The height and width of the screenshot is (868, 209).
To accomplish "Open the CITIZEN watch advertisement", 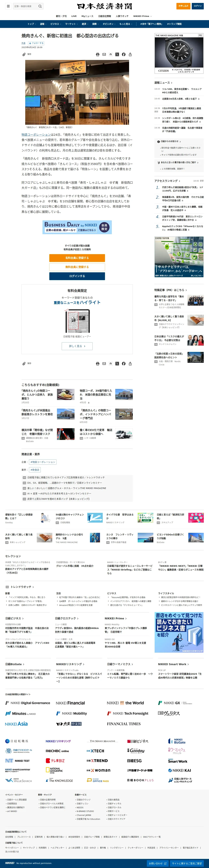I will pyautogui.click(x=179, y=54).
